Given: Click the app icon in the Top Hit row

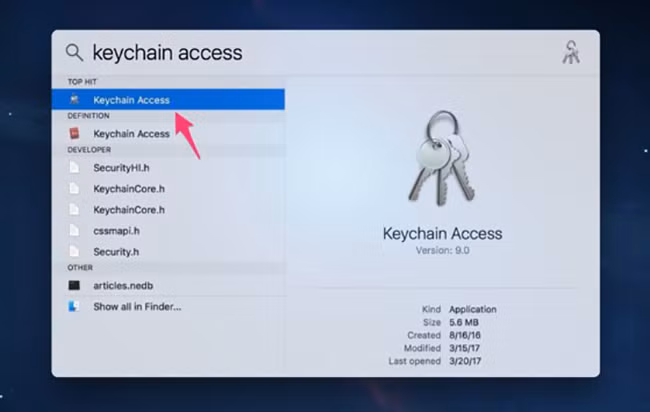Looking at the screenshot, I should (75, 99).
